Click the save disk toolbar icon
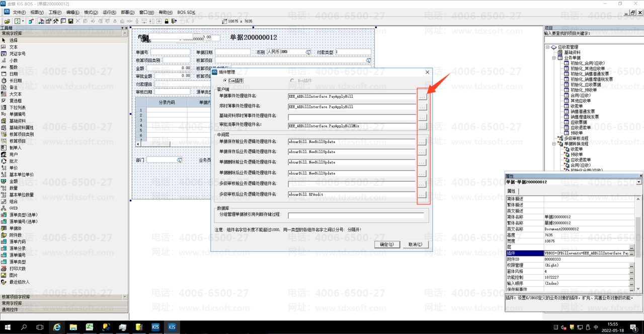Viewport: 644px width, 334px height. [71, 21]
